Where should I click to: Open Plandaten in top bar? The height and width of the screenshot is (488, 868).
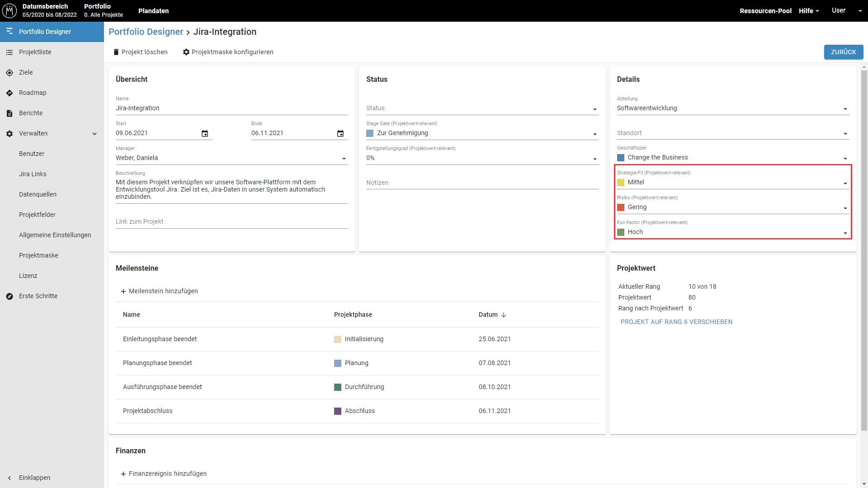153,10
